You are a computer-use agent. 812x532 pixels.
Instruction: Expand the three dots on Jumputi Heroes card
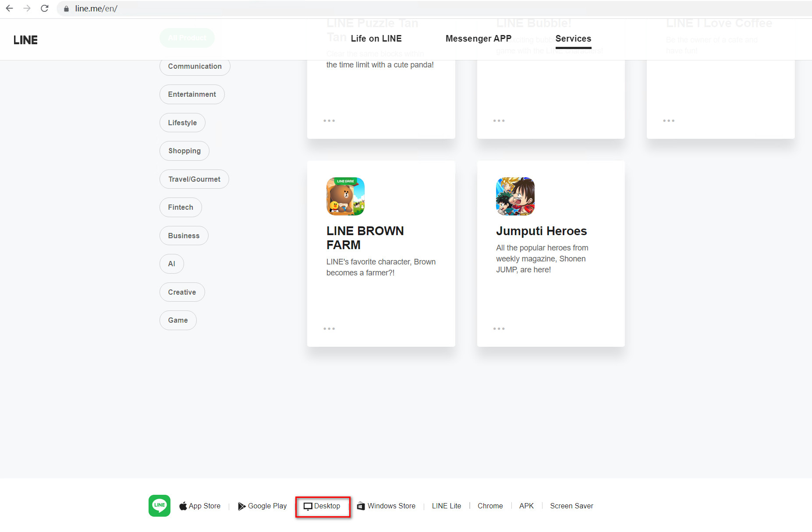[499, 328]
